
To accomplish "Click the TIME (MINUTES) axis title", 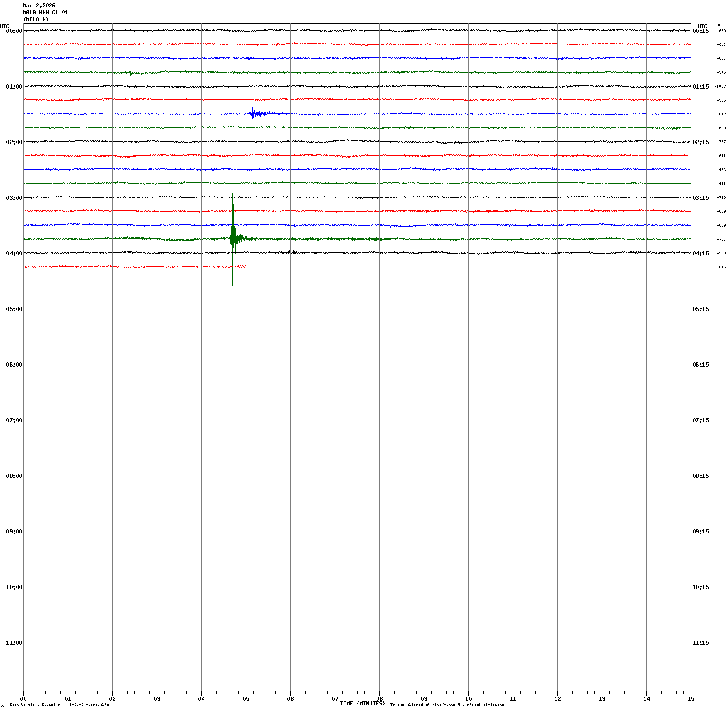I will (x=362, y=704).
